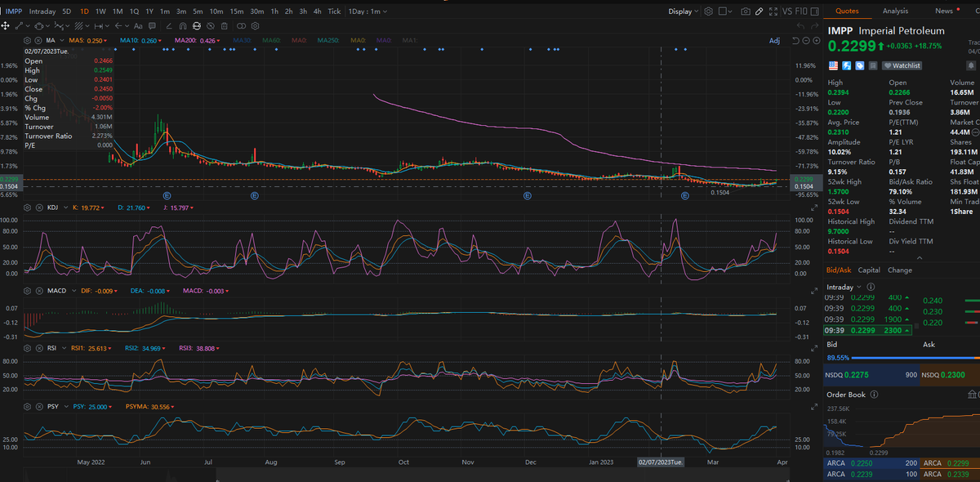Select the angle drawing tool

169,26
